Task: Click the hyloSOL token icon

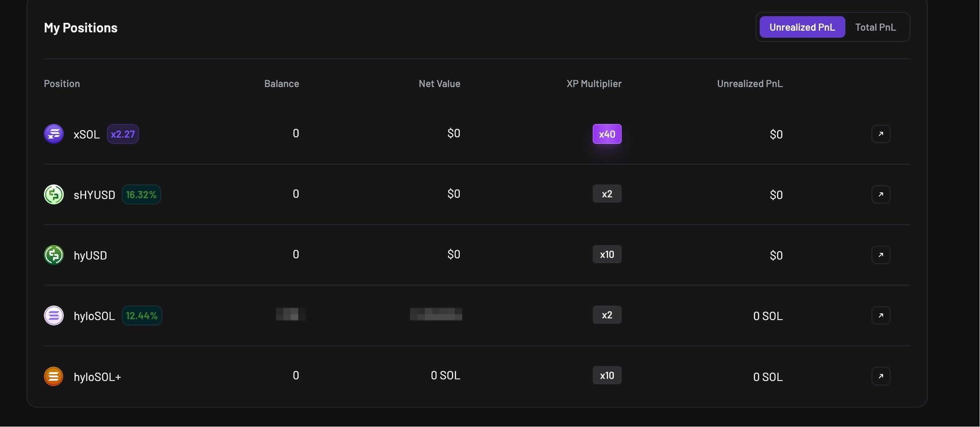Action: (54, 315)
